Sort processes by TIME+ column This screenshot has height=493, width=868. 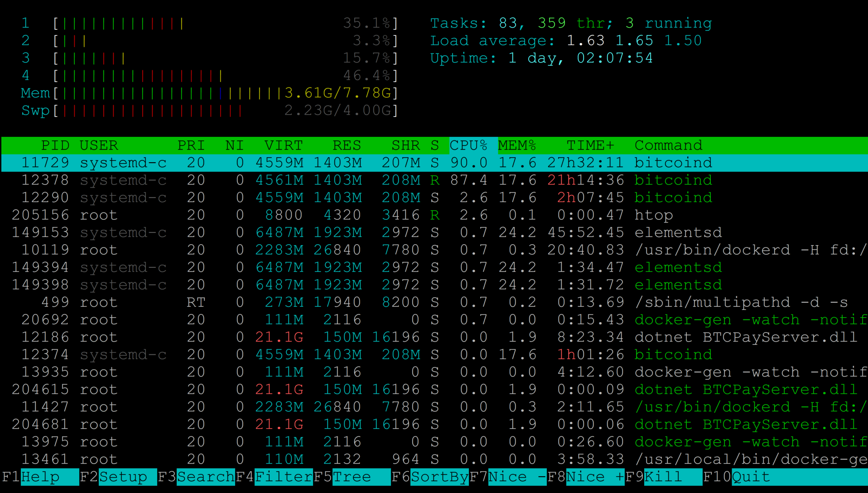590,145
